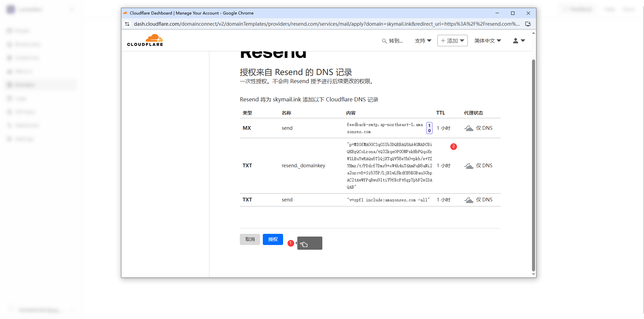
Task: Click the red numbered marker 2
Action: tap(454, 146)
